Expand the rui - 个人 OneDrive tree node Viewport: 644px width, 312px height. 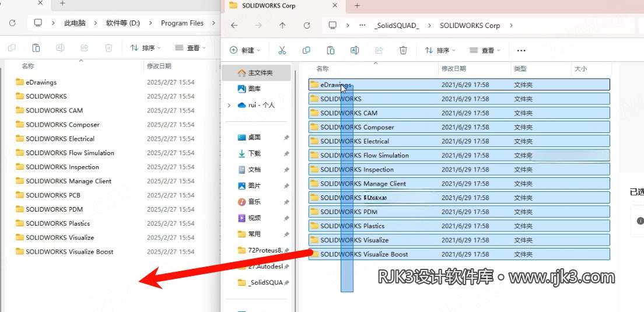229,105
